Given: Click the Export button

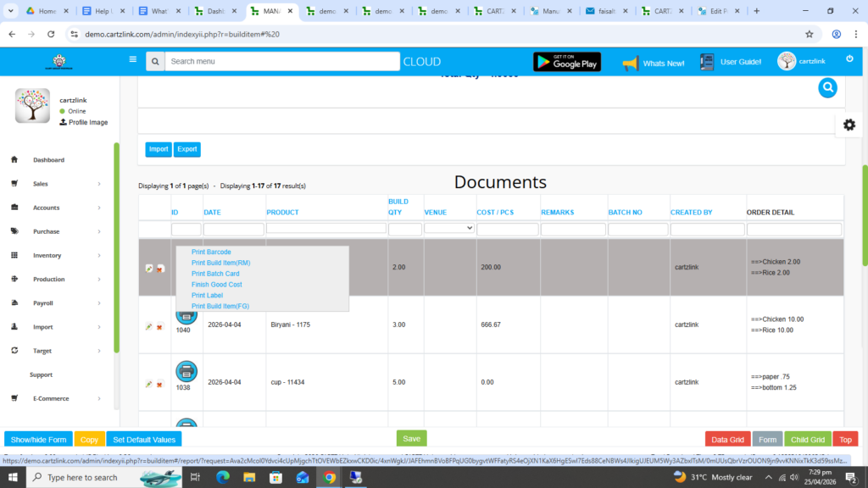Looking at the screenshot, I should (x=187, y=149).
